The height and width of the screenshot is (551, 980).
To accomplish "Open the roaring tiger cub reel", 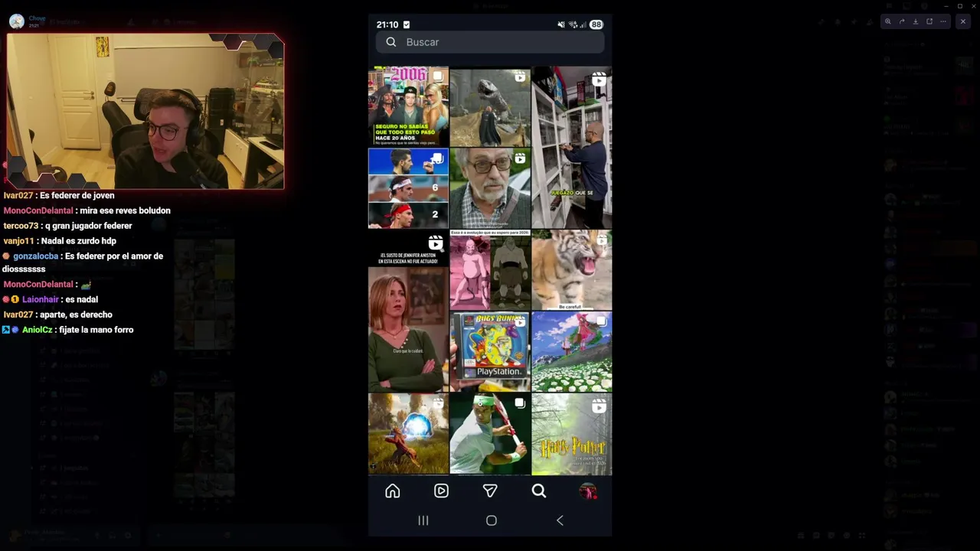I will point(572,270).
